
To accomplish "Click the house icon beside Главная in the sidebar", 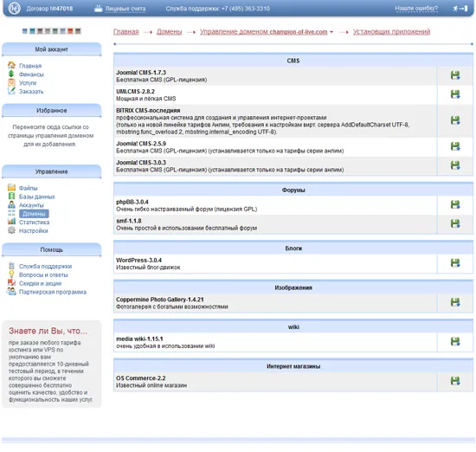I will tap(11, 65).
